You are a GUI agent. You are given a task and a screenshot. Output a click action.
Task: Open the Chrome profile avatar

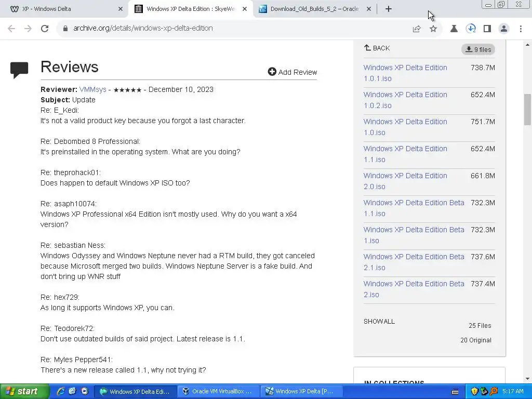point(504,29)
